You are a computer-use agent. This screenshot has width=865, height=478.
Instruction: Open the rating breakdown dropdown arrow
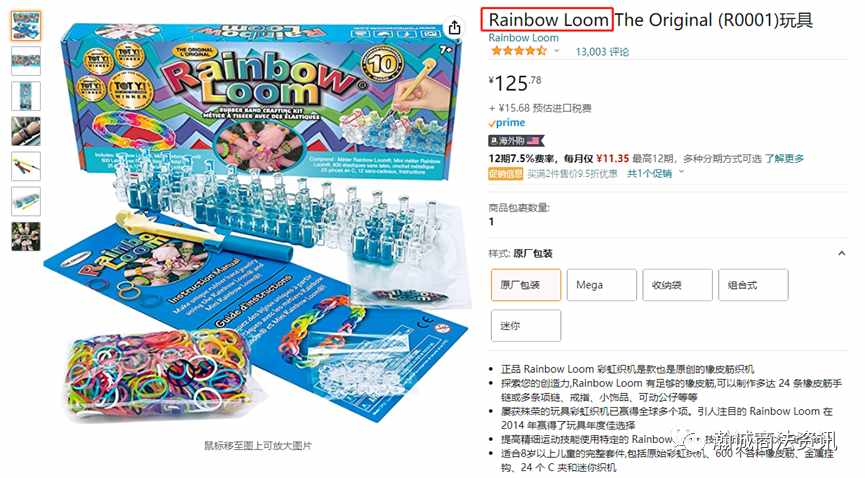tap(557, 51)
